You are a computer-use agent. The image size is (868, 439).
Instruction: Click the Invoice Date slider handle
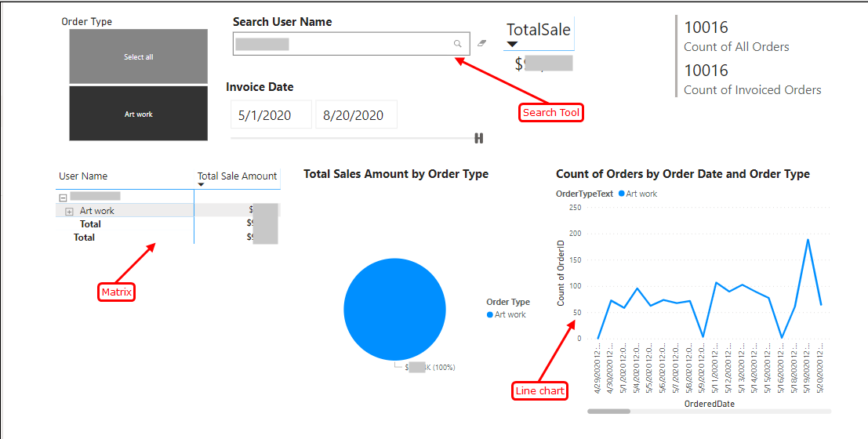point(478,139)
